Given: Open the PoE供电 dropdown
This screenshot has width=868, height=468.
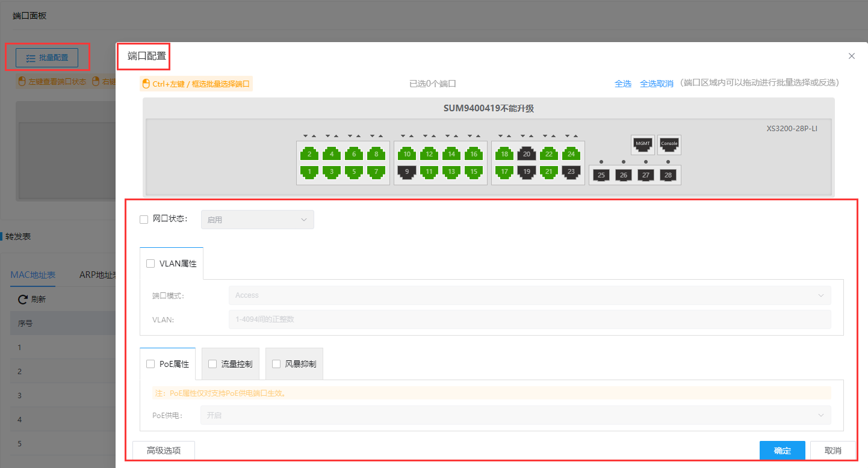Looking at the screenshot, I should [515, 415].
